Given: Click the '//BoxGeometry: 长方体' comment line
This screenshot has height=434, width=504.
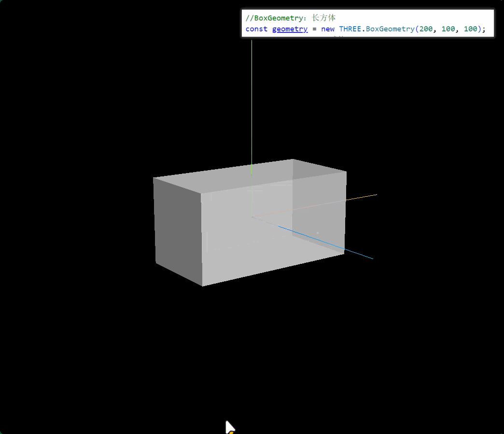Looking at the screenshot, I should tap(291, 18).
